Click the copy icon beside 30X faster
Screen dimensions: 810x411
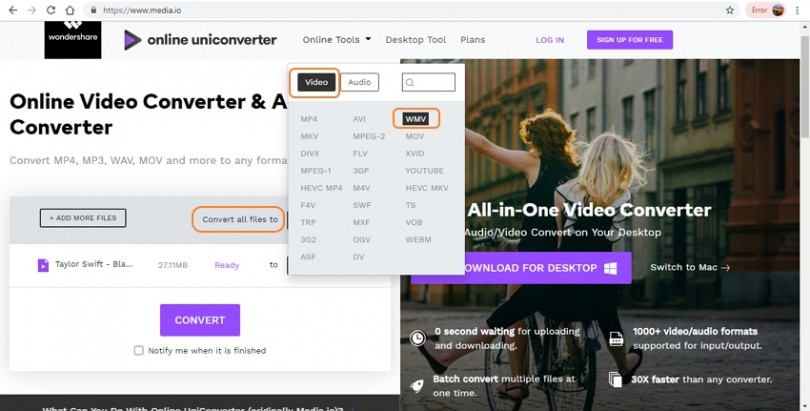[x=615, y=379]
